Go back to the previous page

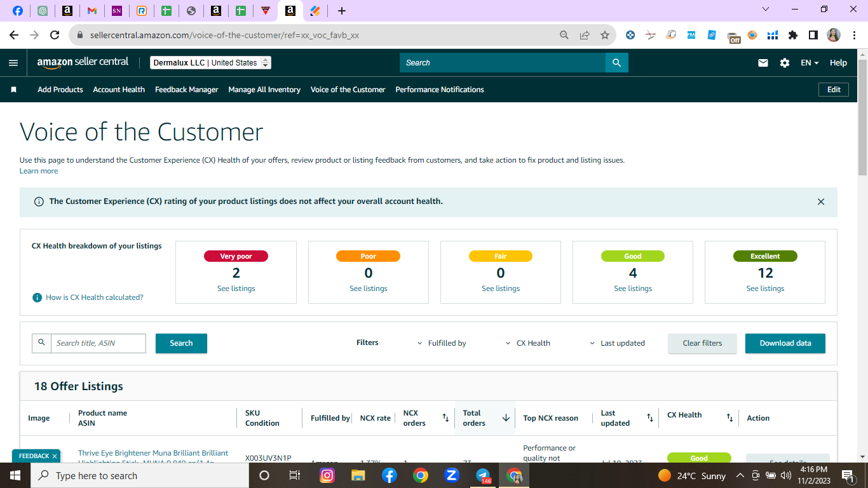pos(14,35)
